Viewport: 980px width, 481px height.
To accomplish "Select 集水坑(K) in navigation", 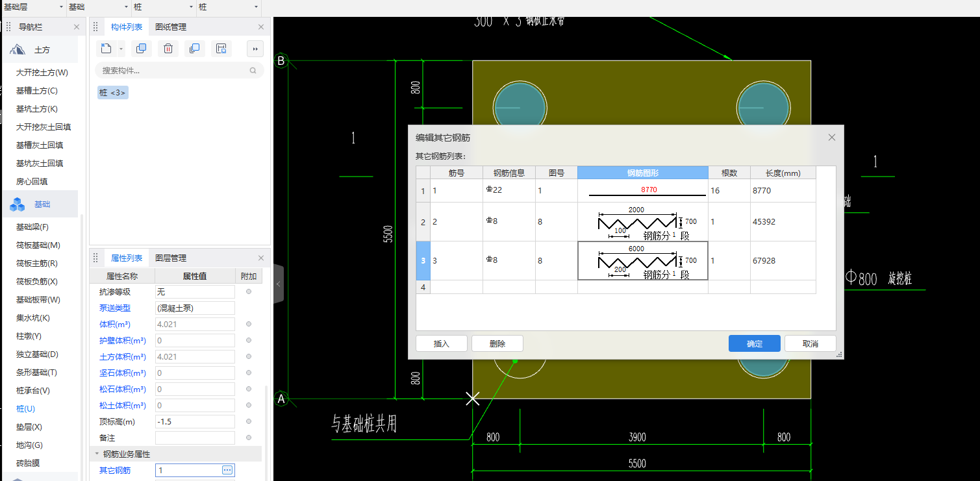I will click(33, 318).
